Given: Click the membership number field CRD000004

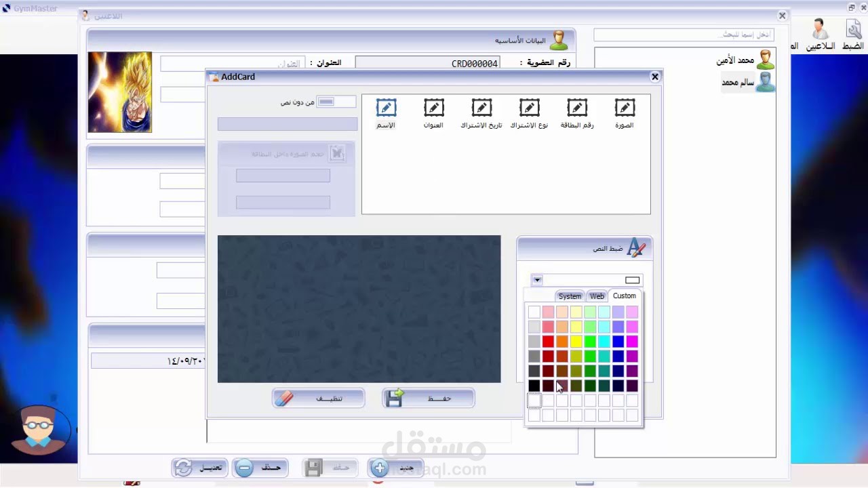Looking at the screenshot, I should (x=427, y=63).
